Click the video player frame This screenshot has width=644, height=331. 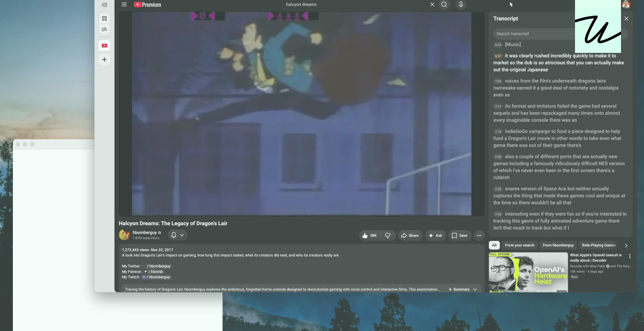pyautogui.click(x=301, y=114)
